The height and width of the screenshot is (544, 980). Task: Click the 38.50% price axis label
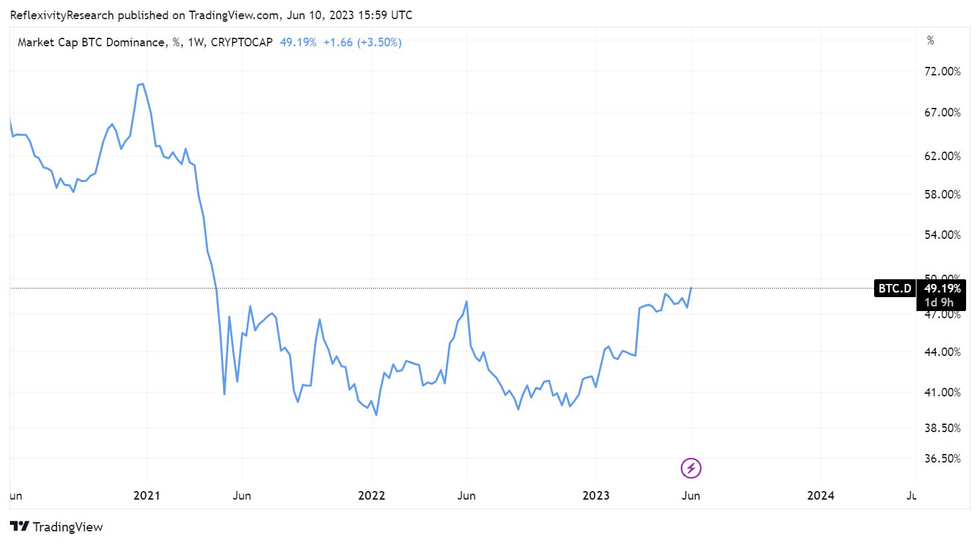tap(942, 428)
